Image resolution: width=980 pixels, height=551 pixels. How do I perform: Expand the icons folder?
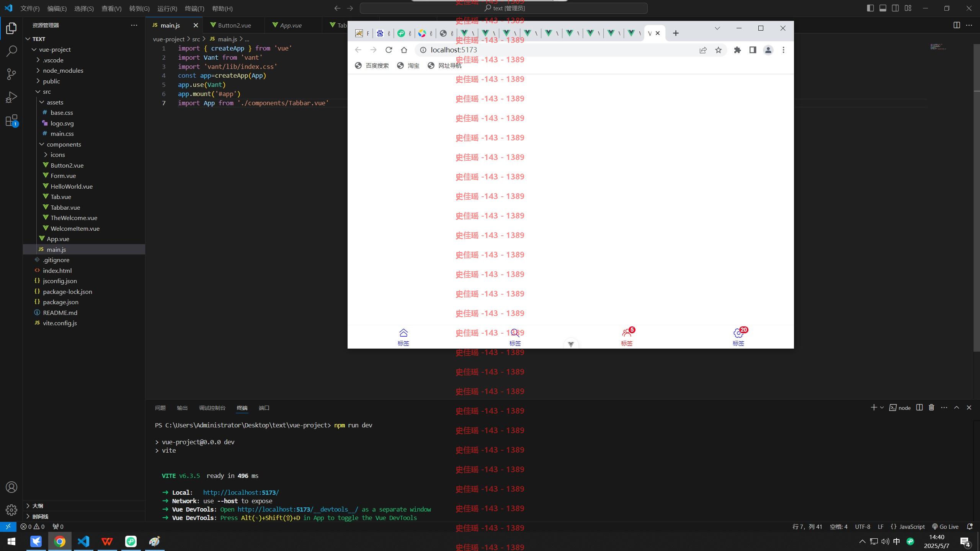pyautogui.click(x=84, y=155)
